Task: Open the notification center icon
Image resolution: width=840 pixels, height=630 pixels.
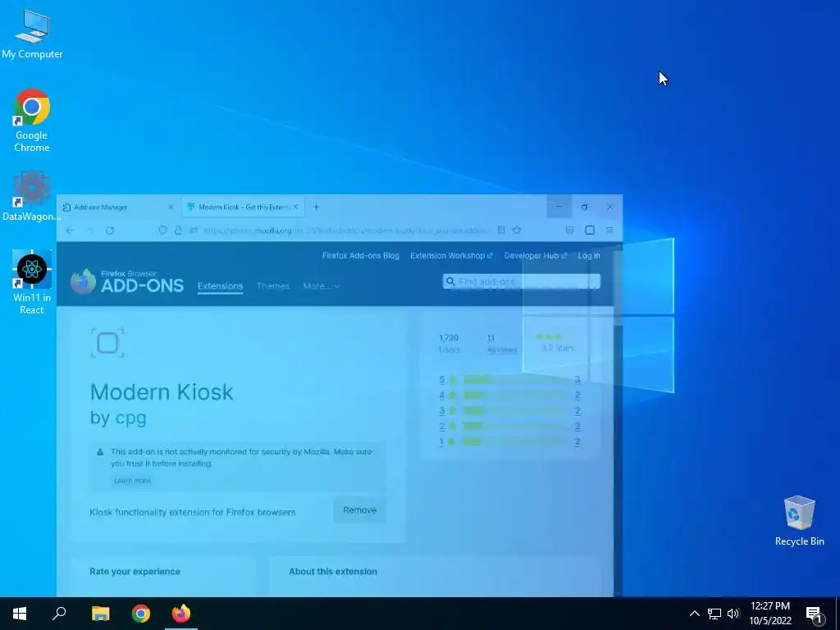Action: coord(814,614)
